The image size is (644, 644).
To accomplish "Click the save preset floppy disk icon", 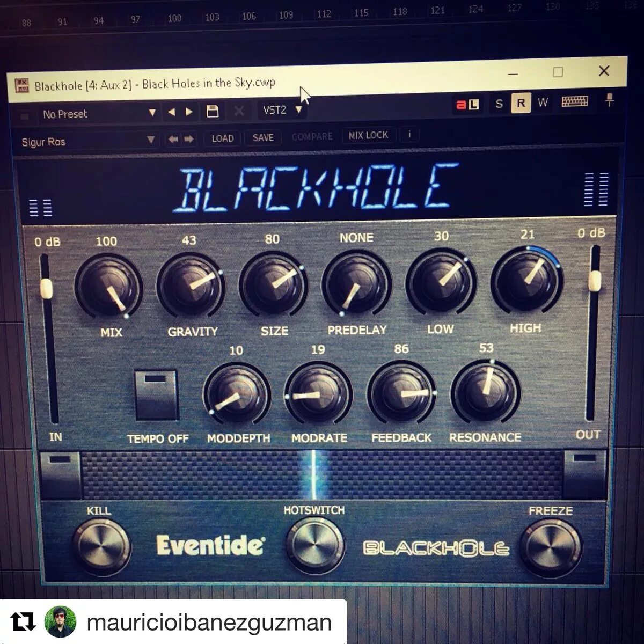I will tap(213, 112).
